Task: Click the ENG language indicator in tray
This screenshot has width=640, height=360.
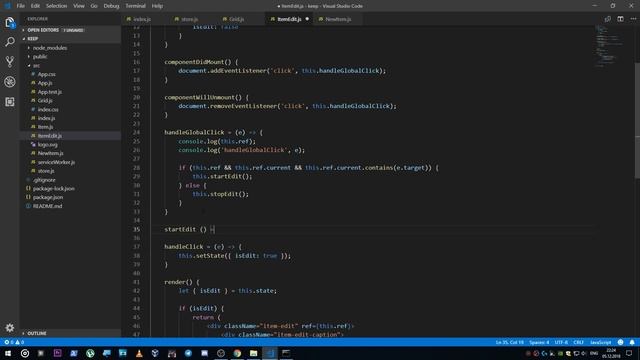Action: click(x=594, y=353)
